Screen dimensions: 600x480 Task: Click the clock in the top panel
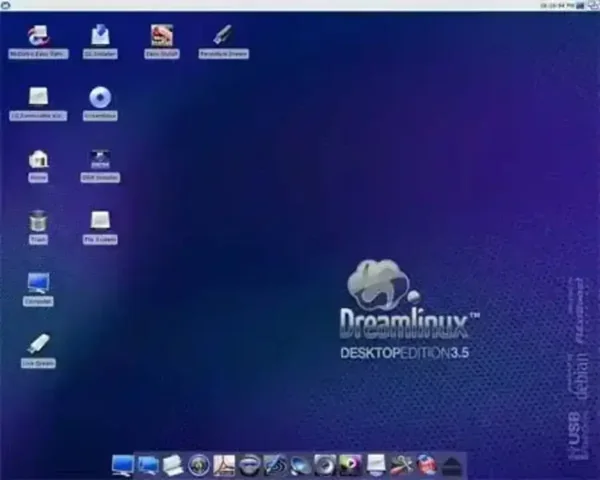(x=557, y=5)
